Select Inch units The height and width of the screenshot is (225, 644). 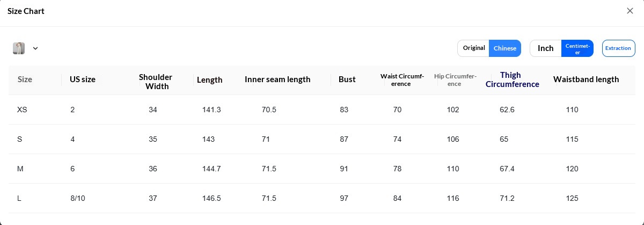tap(546, 48)
